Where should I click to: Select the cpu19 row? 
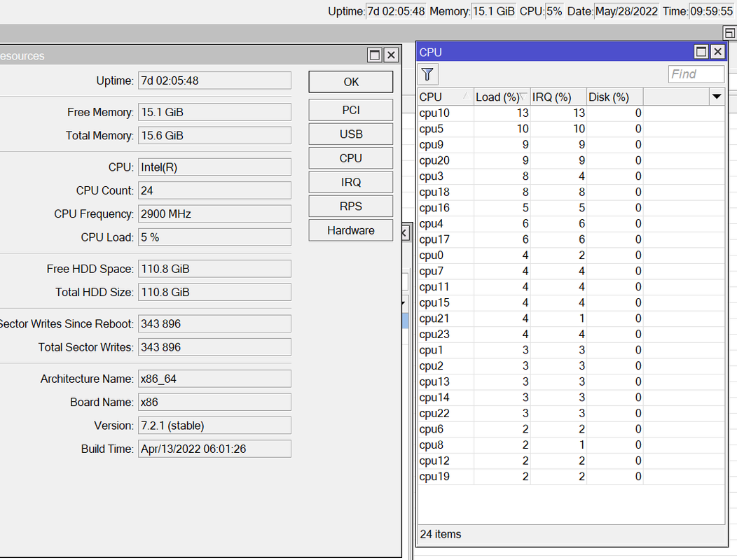(x=570, y=477)
